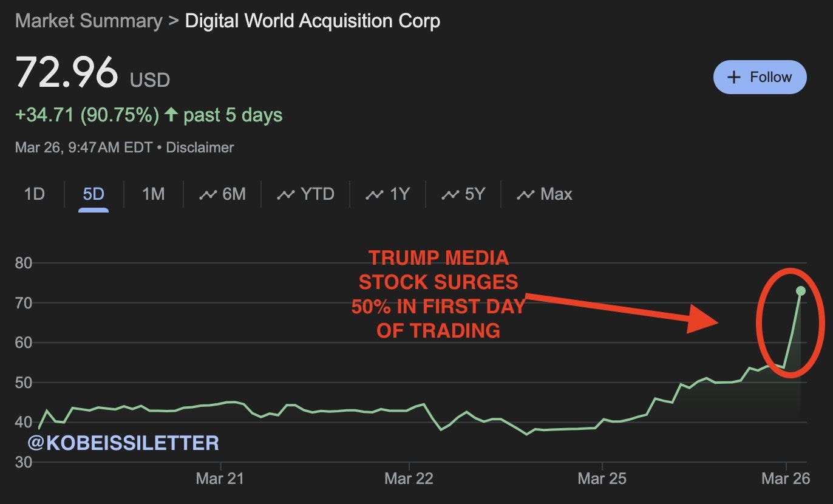Click the trend icon beside 6M

(x=208, y=195)
